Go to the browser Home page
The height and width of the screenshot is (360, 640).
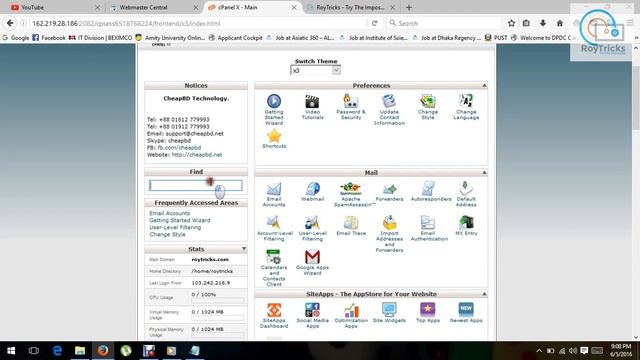(560, 23)
